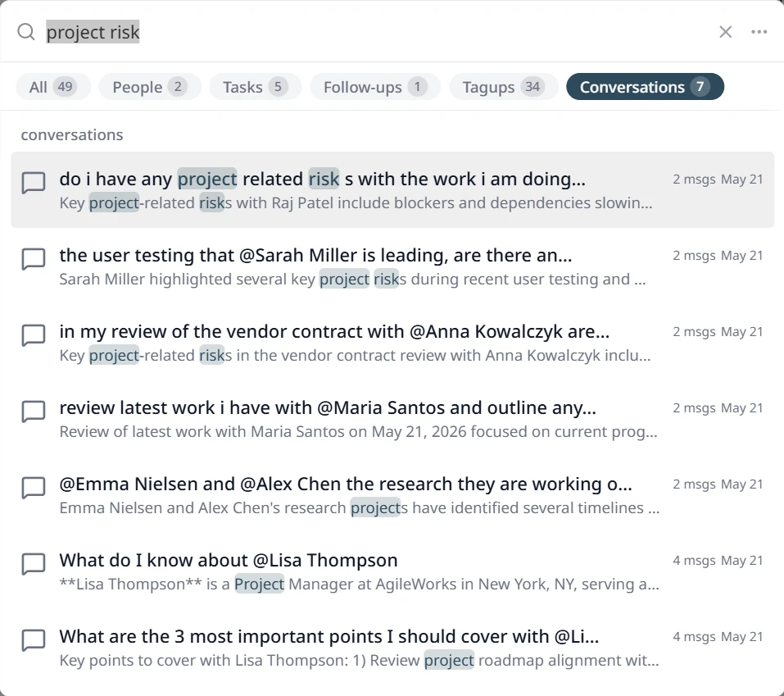Switch to the Tagups filter tab

pos(503,87)
